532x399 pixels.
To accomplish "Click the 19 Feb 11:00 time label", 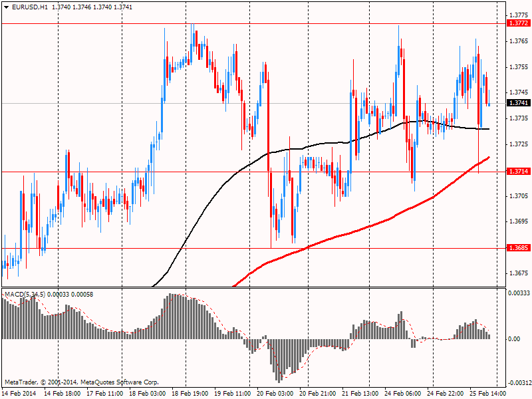I will click(232, 394).
